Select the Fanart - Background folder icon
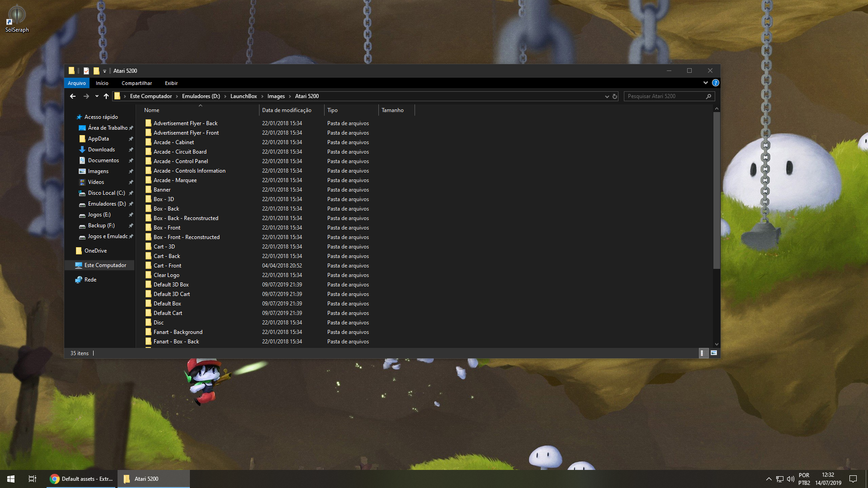The width and height of the screenshot is (868, 488). coord(148,332)
